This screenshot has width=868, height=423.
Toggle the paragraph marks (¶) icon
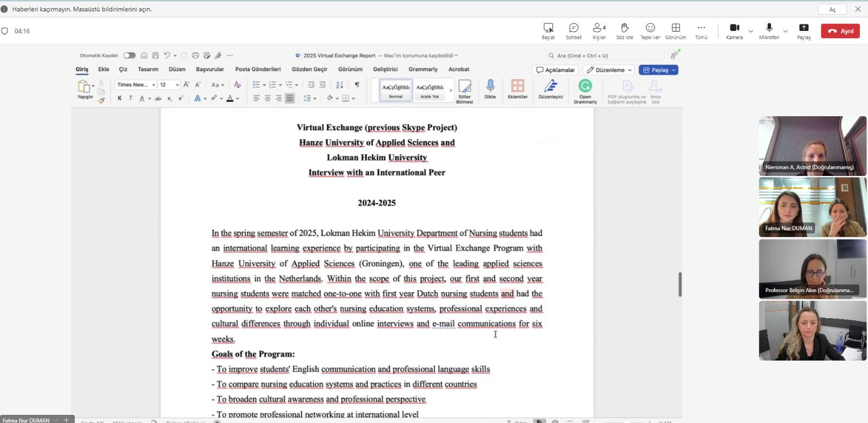(357, 85)
